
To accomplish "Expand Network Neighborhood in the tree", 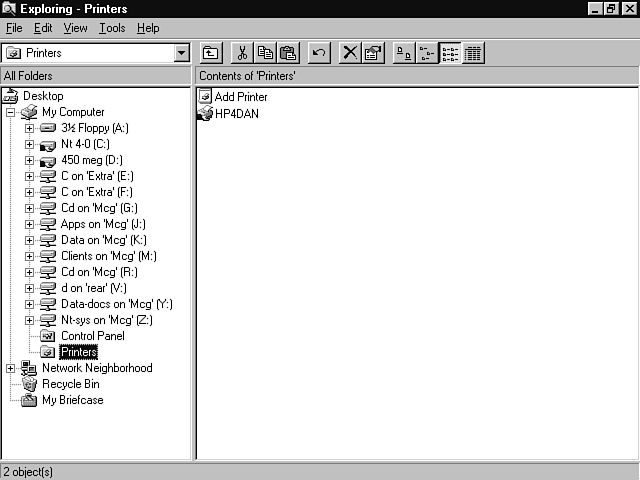I will (x=10, y=368).
